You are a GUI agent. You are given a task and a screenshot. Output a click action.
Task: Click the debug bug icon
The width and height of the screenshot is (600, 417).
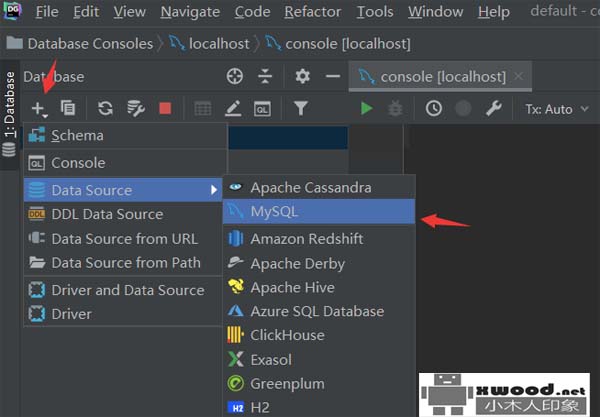[x=395, y=109]
